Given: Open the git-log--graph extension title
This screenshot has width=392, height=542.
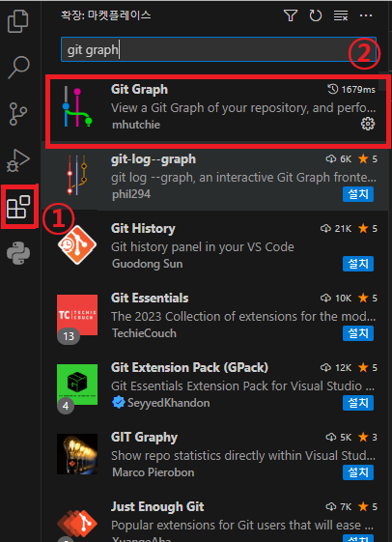Looking at the screenshot, I should pyautogui.click(x=154, y=159).
